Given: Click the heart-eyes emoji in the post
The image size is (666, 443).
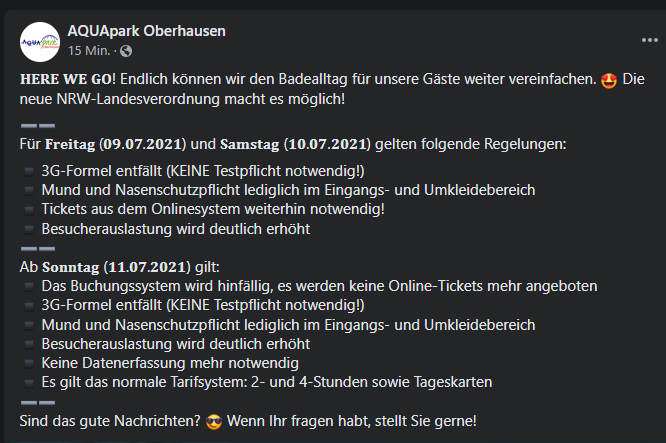Looking at the screenshot, I should pyautogui.click(x=606, y=79).
